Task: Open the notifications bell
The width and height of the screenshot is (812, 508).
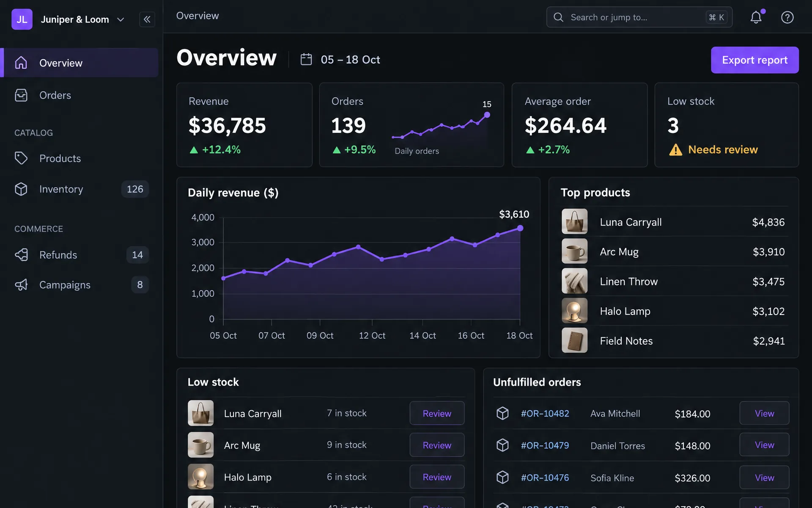Action: click(756, 17)
